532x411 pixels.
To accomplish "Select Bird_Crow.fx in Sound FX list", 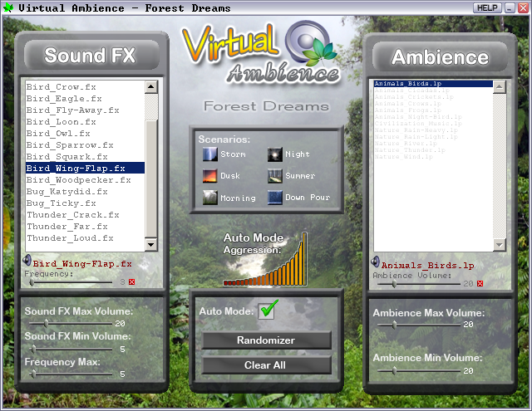I will 85,87.
